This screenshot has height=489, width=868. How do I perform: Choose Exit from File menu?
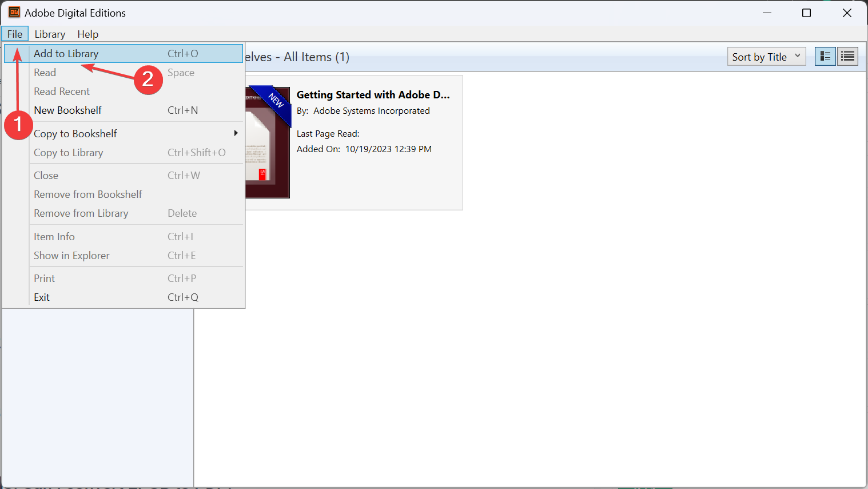124,297
